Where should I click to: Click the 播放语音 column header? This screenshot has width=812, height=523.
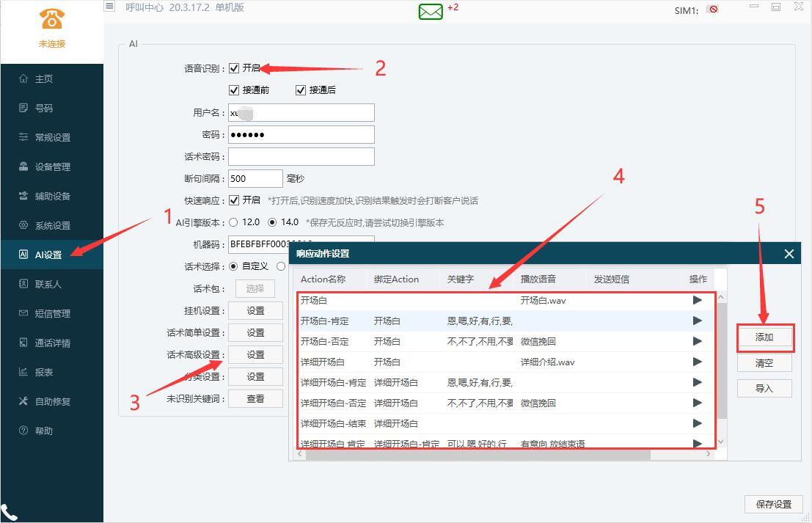pyautogui.click(x=538, y=279)
